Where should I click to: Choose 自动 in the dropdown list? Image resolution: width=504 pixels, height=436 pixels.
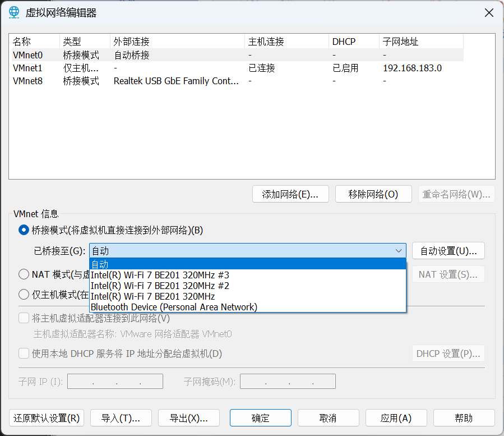(x=248, y=264)
